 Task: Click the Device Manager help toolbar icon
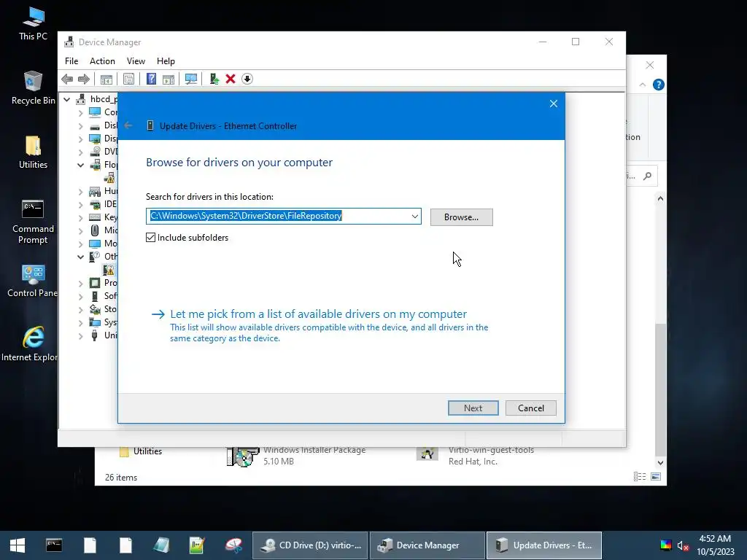pos(151,79)
